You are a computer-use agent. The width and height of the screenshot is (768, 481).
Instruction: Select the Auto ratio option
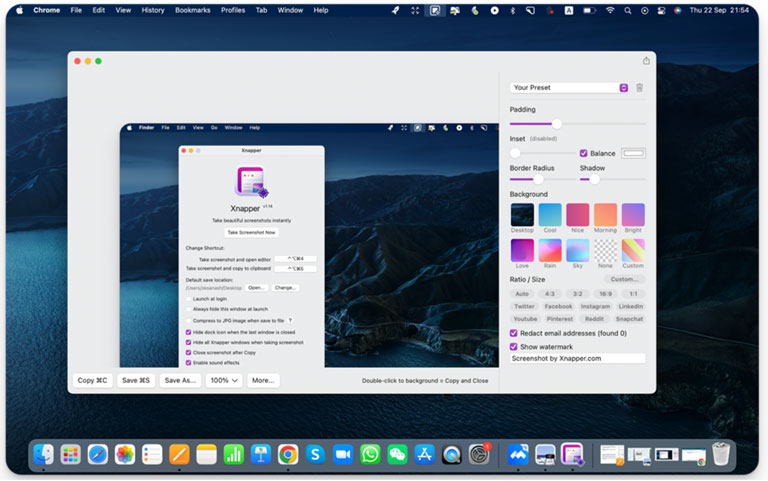coord(522,294)
